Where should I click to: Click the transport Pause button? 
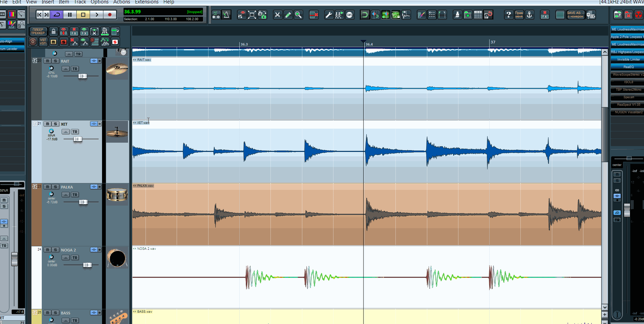(70, 14)
